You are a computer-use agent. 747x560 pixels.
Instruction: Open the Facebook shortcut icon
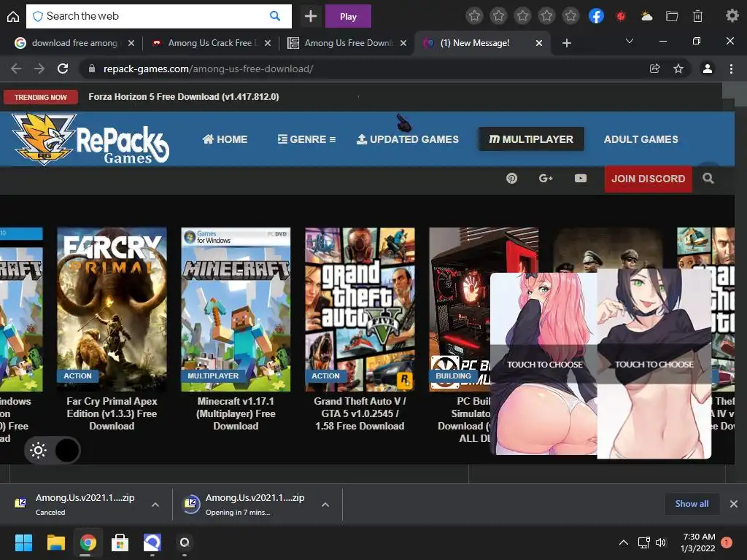pos(597,16)
